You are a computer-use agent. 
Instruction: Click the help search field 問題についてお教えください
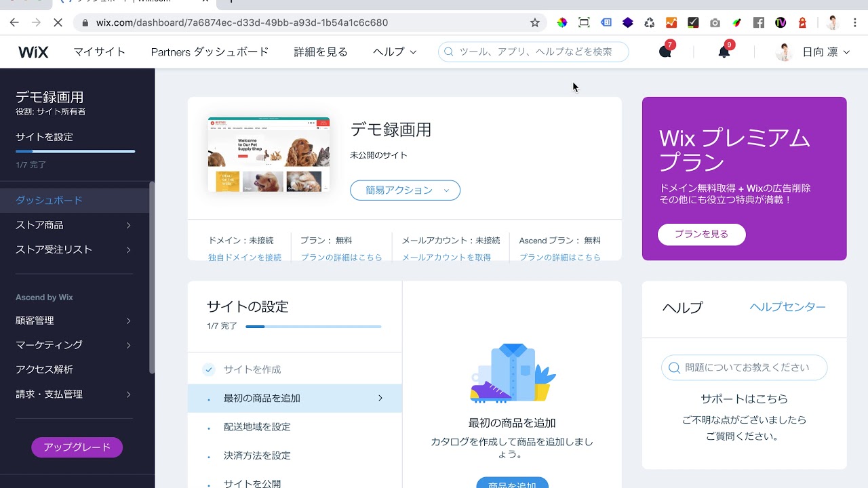(x=744, y=367)
